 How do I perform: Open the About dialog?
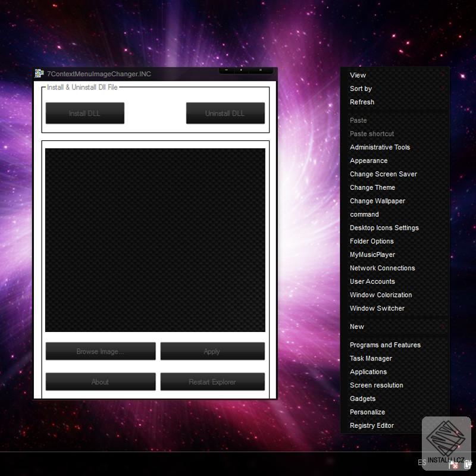point(101,381)
